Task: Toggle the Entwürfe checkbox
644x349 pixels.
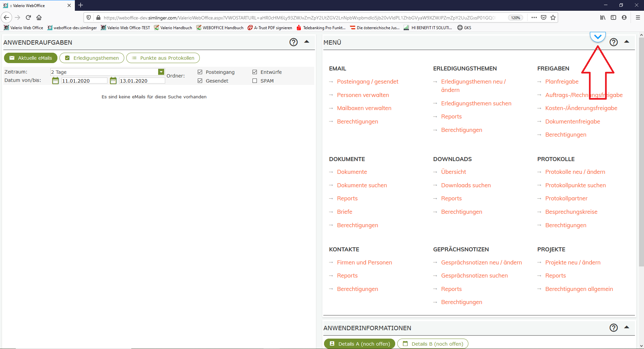Action: pyautogui.click(x=255, y=72)
